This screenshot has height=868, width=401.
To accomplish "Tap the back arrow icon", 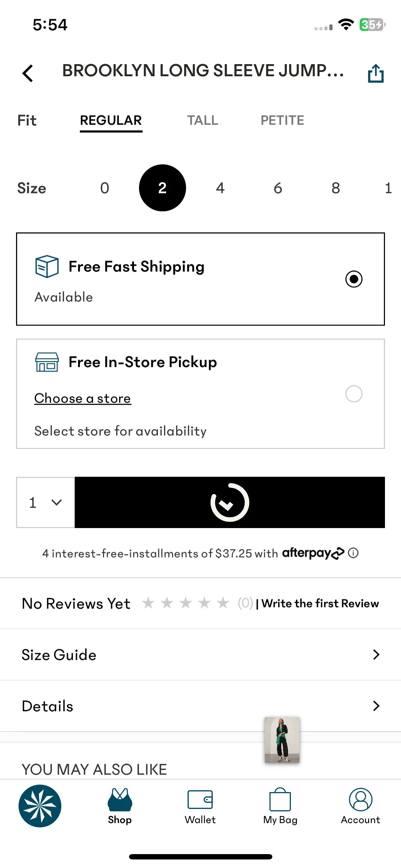I will point(28,73).
